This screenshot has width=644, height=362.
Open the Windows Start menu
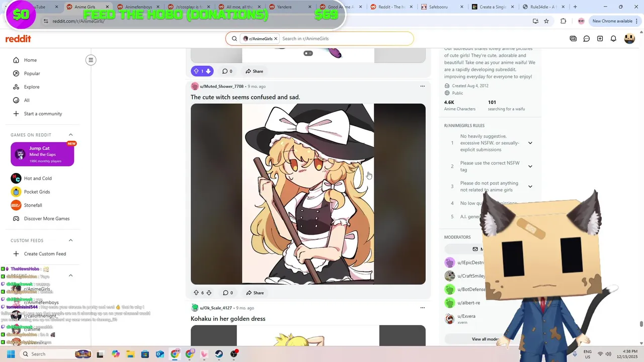coord(11,354)
